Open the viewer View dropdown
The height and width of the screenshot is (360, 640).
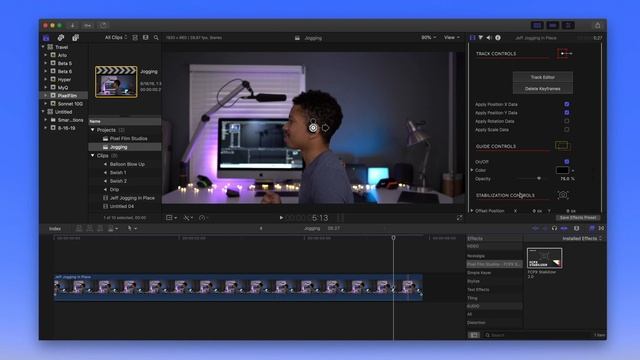tap(451, 38)
